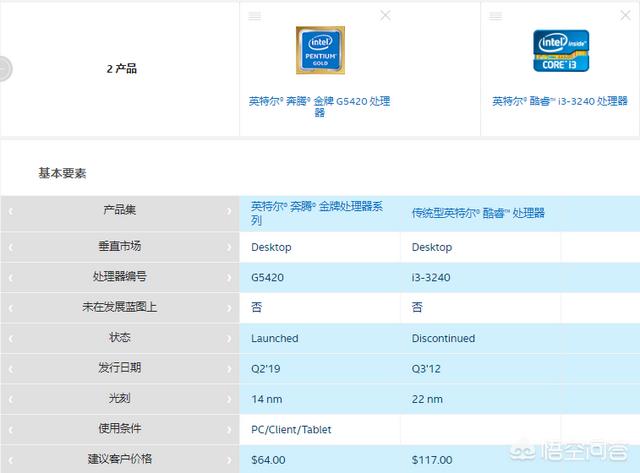
Task: Select the 发行日期 row label
Action: coord(120,368)
